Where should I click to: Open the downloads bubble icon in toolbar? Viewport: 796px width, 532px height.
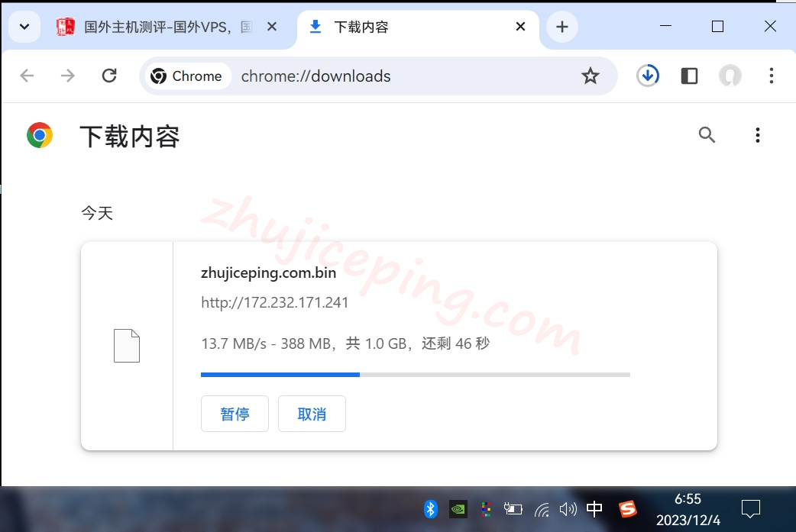[648, 76]
